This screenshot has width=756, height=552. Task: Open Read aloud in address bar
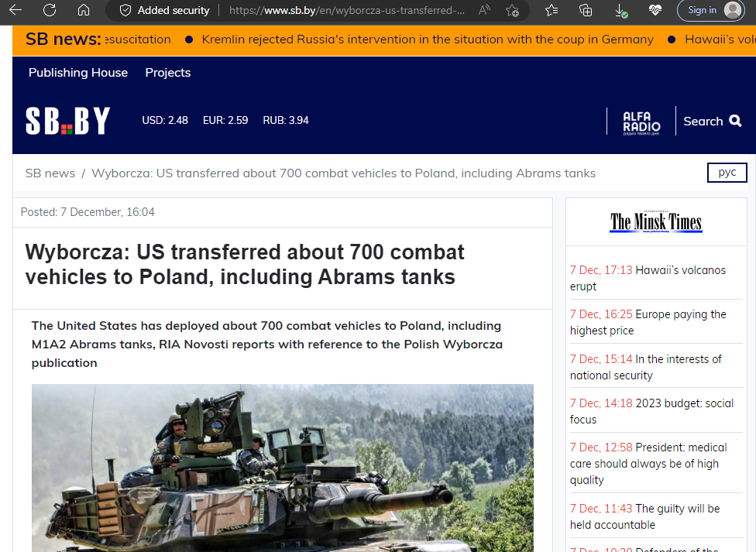[485, 11]
